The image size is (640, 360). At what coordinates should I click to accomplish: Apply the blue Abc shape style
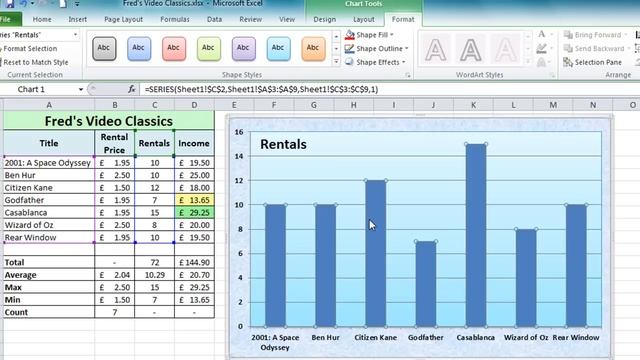pos(139,48)
